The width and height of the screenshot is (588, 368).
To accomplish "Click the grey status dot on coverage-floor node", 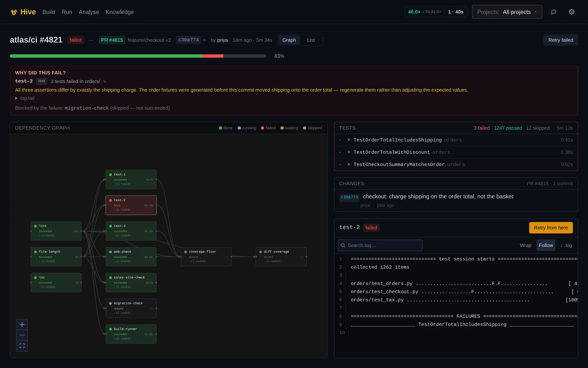I will tap(185, 252).
